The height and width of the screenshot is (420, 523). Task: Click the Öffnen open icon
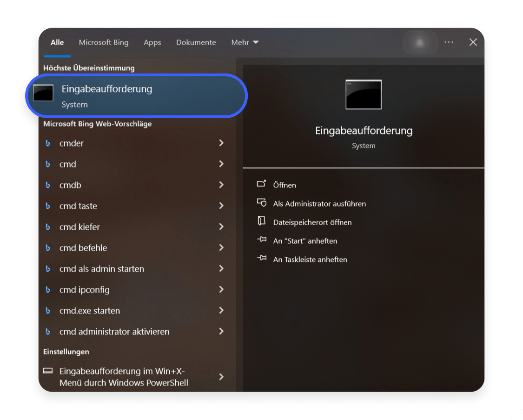tap(261, 184)
